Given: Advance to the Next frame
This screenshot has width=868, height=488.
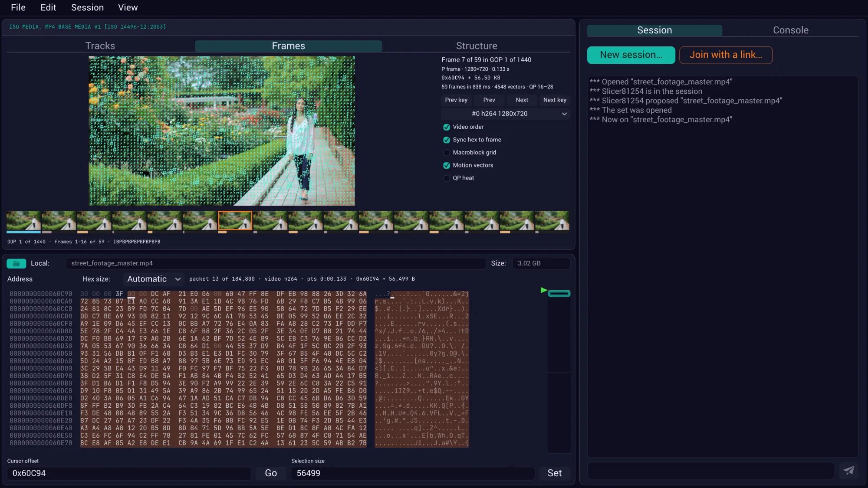Looking at the screenshot, I should pos(522,100).
